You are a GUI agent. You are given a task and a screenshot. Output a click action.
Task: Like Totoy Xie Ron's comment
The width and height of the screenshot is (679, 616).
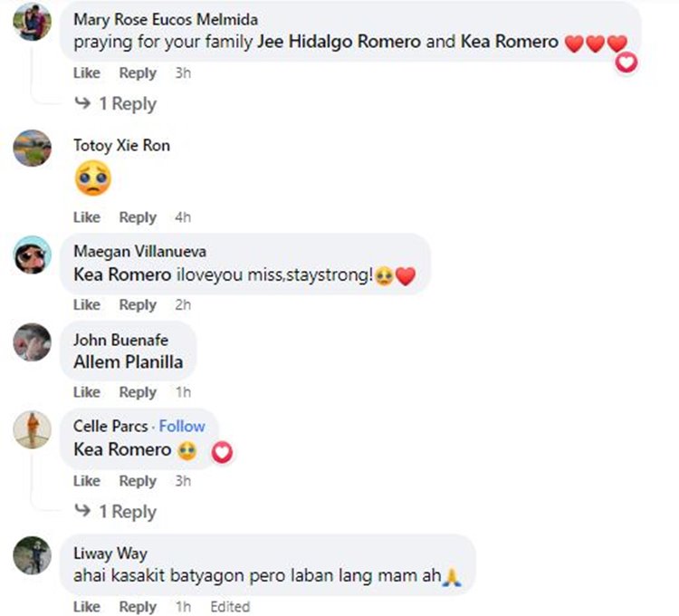pos(87,217)
